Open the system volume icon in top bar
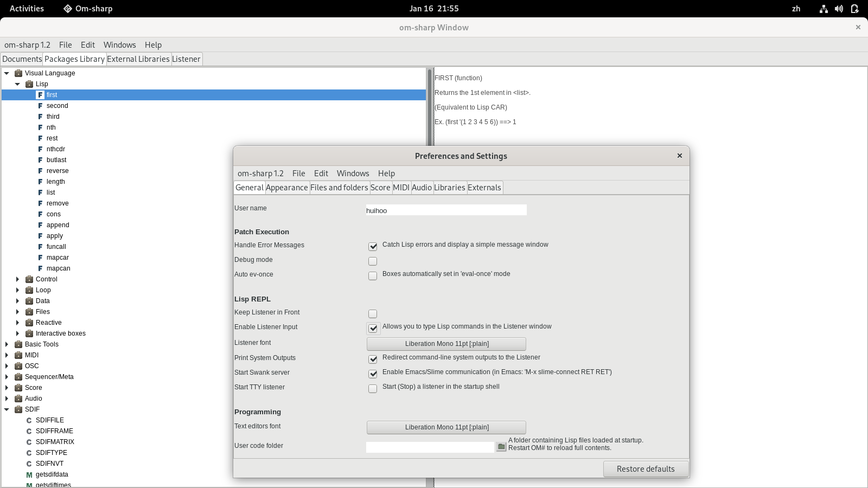868x488 pixels. (839, 9)
